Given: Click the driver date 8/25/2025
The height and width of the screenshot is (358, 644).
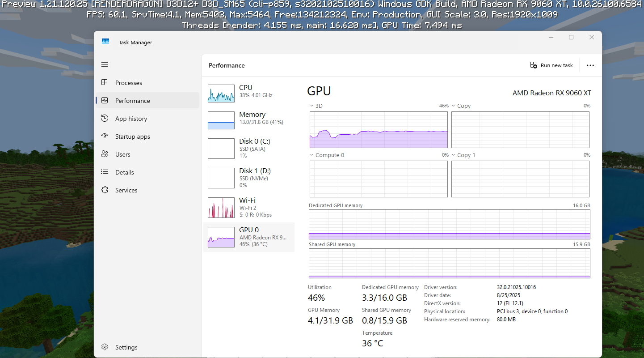Looking at the screenshot, I should point(509,295).
